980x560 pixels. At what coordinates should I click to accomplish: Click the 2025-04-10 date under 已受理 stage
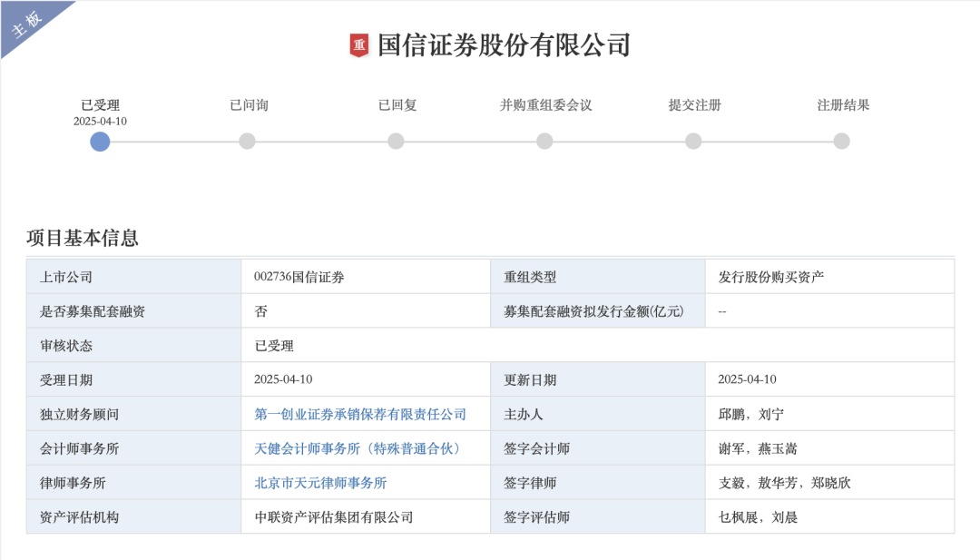[x=100, y=122]
